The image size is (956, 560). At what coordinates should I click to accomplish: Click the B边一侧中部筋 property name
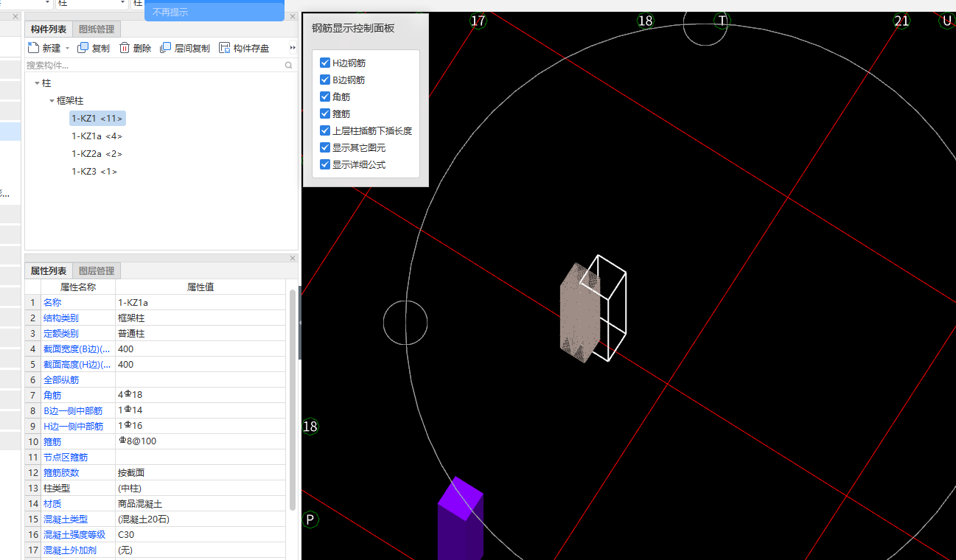tap(73, 411)
